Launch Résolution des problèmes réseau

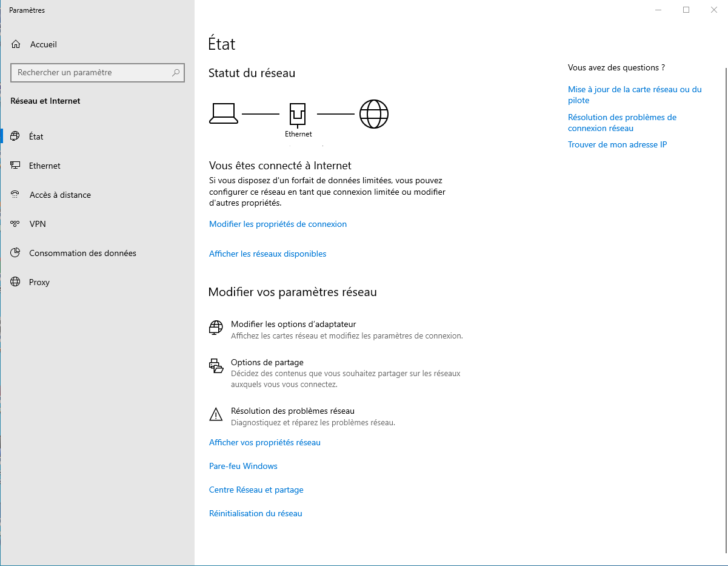302,416
